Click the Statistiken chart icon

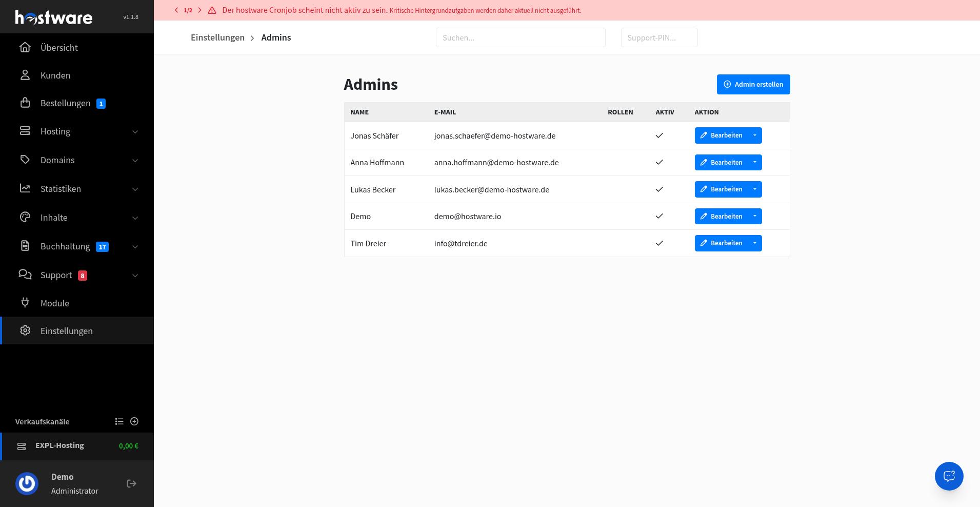pos(25,188)
